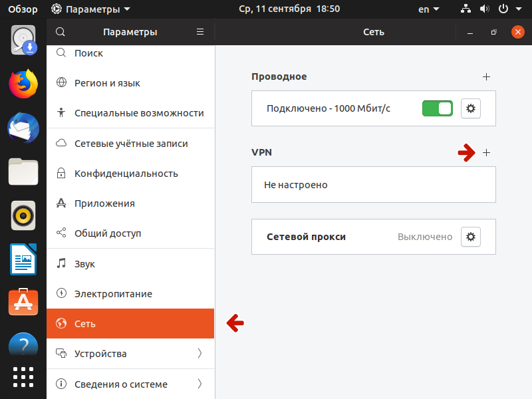Open network proxy gear settings
The height and width of the screenshot is (399, 532).
click(471, 237)
